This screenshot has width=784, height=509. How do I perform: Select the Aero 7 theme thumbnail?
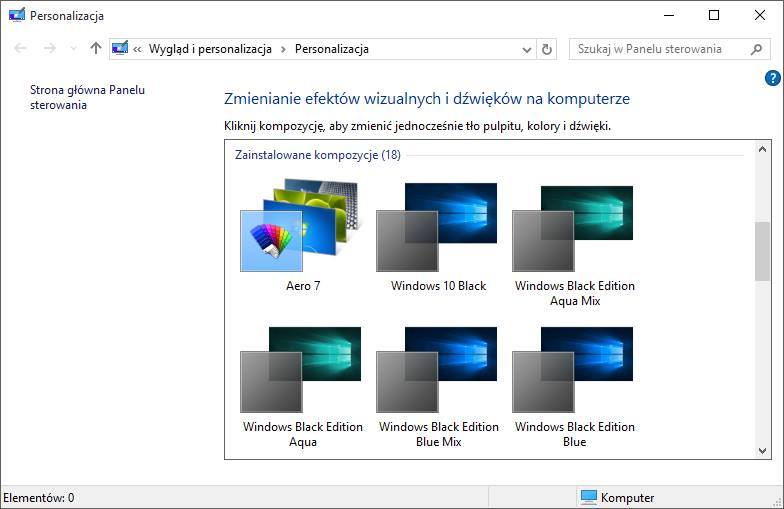coord(300,226)
